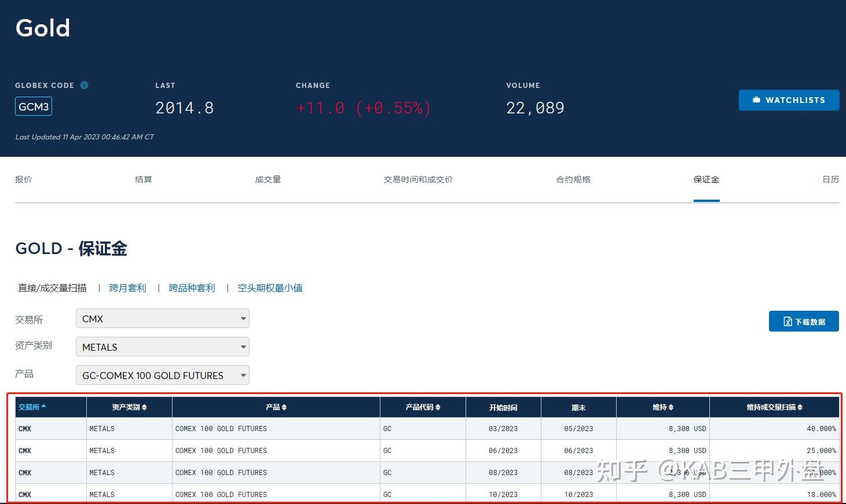This screenshot has width=846, height=504.
Task: Click the last price 2014.8
Action: tap(185, 108)
